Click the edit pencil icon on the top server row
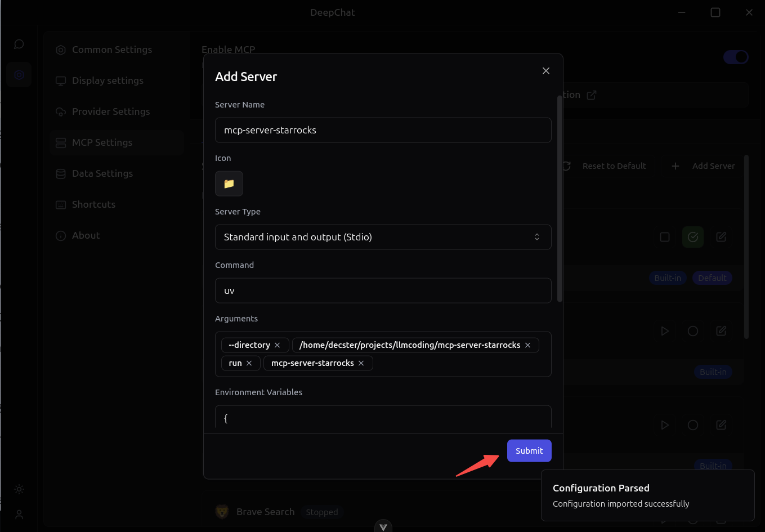This screenshot has height=532, width=765. point(721,237)
